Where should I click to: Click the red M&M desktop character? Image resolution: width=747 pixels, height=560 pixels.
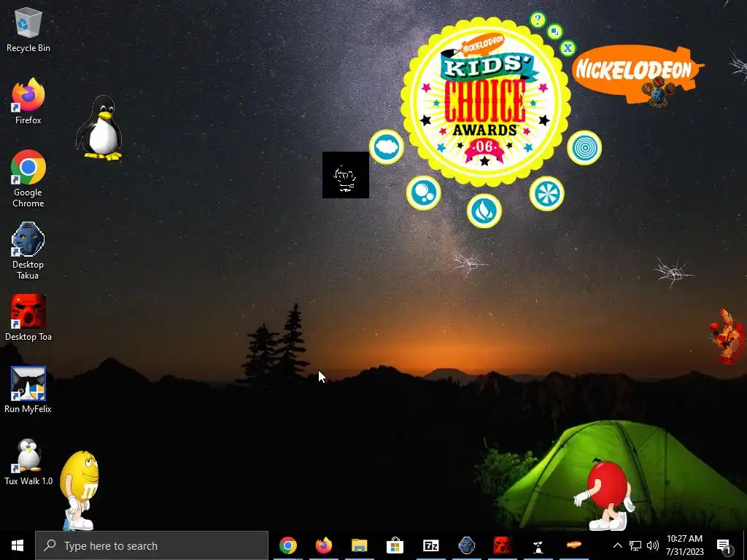coord(606,495)
